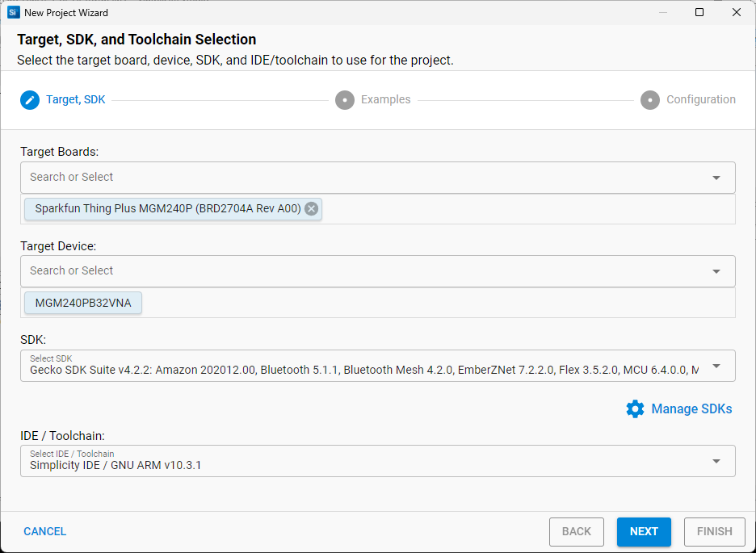756x553 pixels.
Task: Open the Target Device dropdown arrow
Action: coord(716,271)
